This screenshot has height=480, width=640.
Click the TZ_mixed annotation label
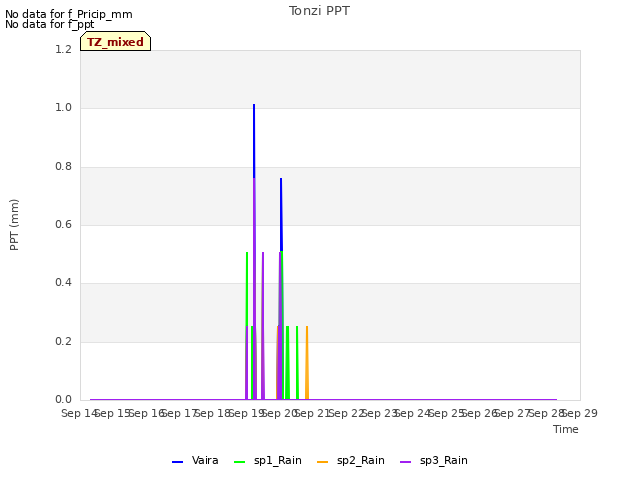[116, 42]
